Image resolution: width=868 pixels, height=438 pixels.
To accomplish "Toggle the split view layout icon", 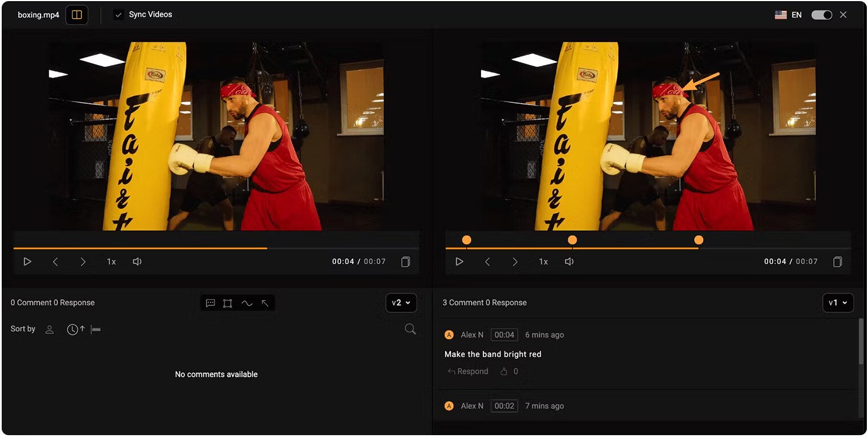I will coord(76,14).
